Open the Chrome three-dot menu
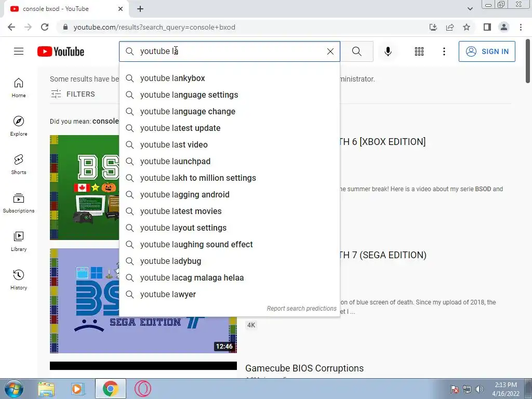The image size is (532, 399). click(521, 27)
